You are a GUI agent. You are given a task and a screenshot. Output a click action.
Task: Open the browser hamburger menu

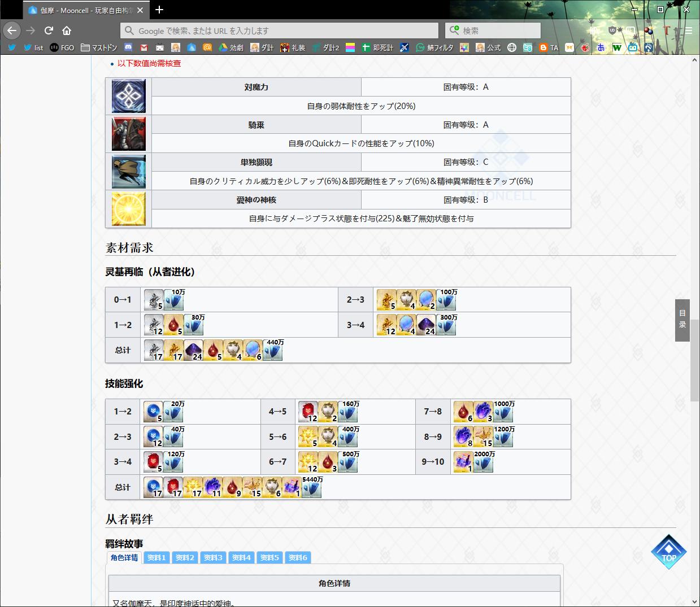click(x=689, y=30)
